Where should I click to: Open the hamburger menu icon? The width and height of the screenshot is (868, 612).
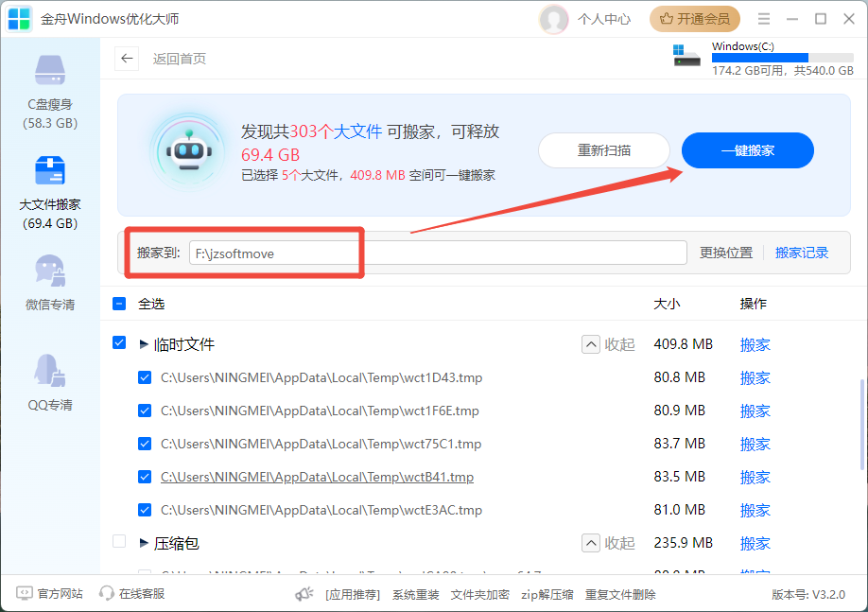[x=764, y=19]
